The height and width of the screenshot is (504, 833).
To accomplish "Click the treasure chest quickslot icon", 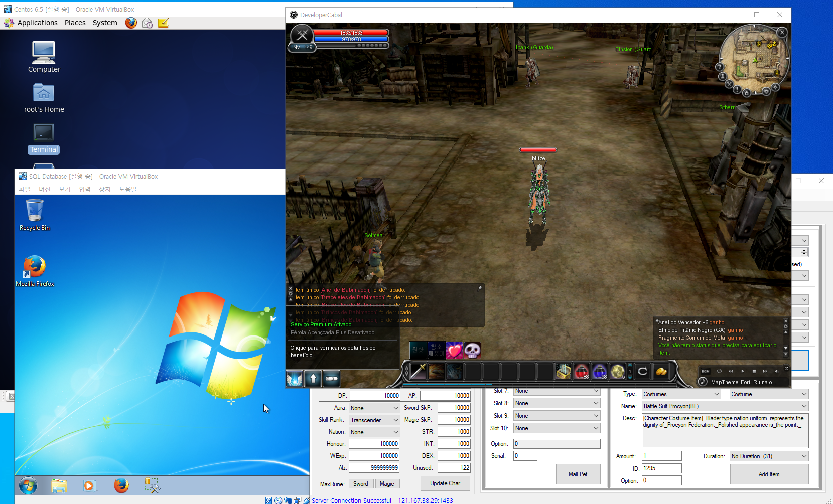I will 563,372.
